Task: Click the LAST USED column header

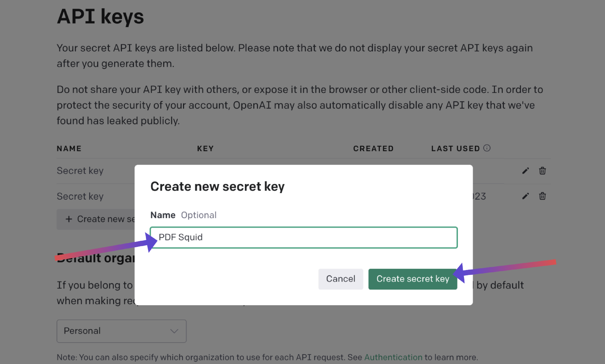Action: pos(456,149)
